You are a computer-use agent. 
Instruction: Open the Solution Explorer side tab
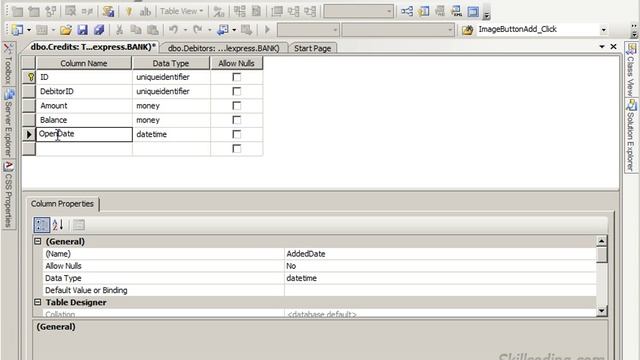point(631,136)
